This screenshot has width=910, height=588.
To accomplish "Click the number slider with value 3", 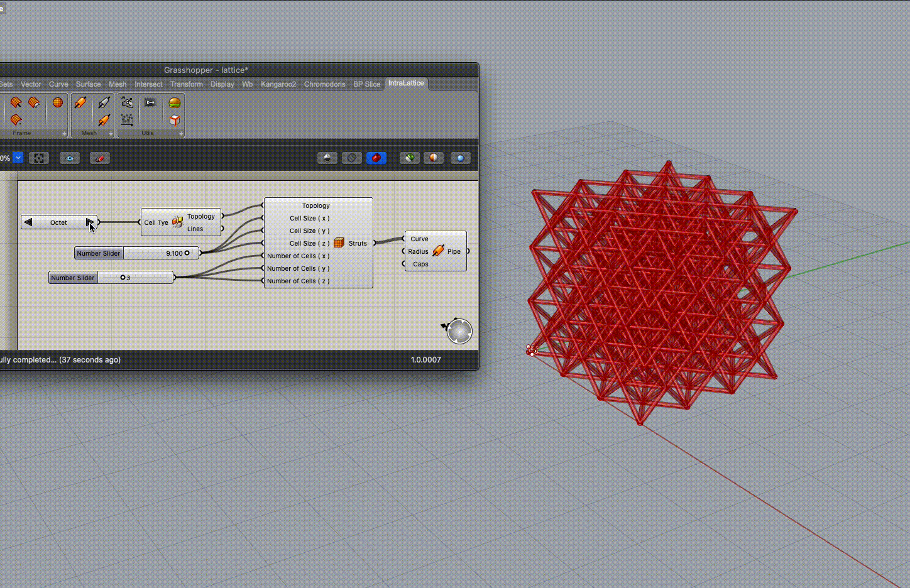I will pos(135,278).
